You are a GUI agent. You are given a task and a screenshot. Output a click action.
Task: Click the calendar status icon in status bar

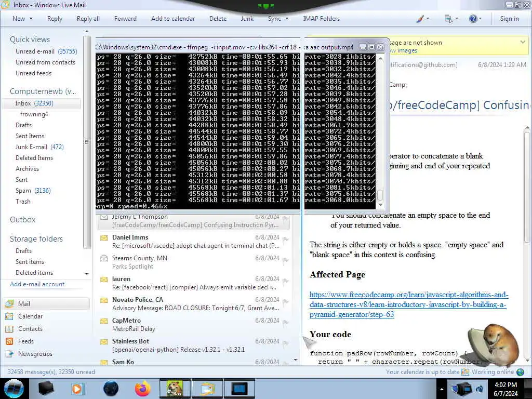(465, 372)
